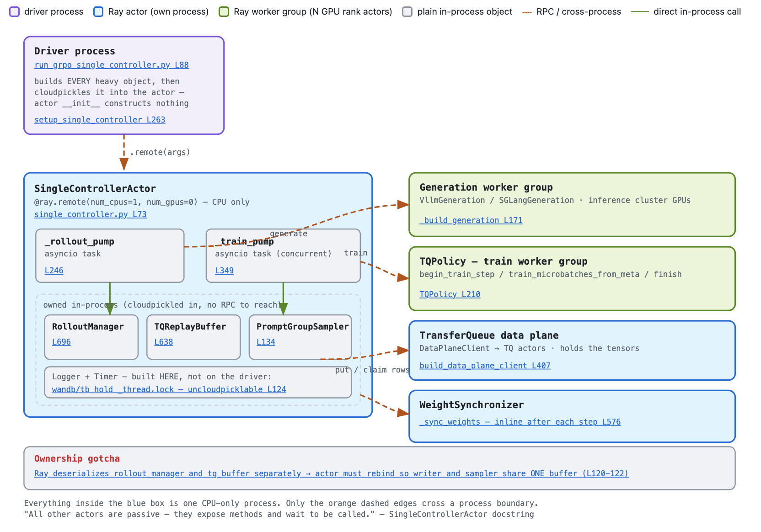The image size is (761, 532).
Task: Open TQPolicy L210 link
Action: [450, 294]
